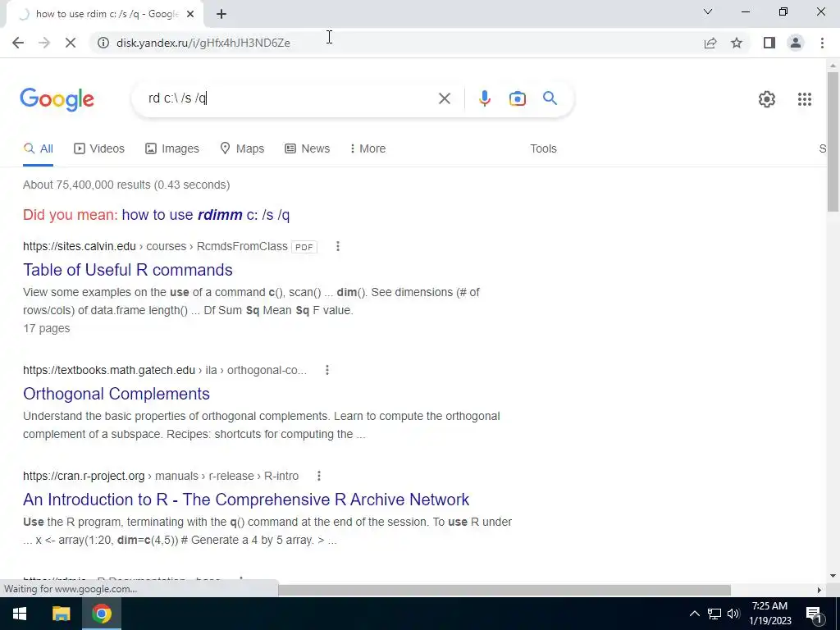Open options for gatech.edu result
Screen dimensions: 840x630
(x=326, y=370)
